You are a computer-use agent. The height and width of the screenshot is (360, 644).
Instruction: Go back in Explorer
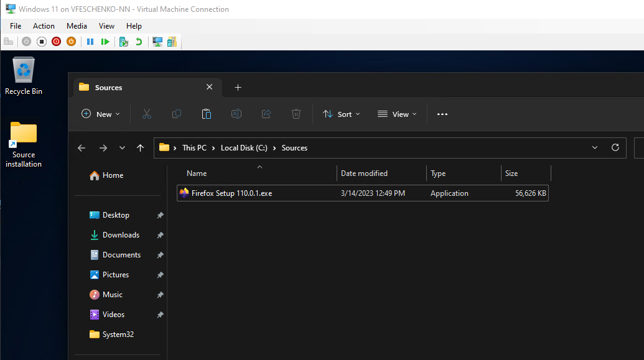(82, 148)
